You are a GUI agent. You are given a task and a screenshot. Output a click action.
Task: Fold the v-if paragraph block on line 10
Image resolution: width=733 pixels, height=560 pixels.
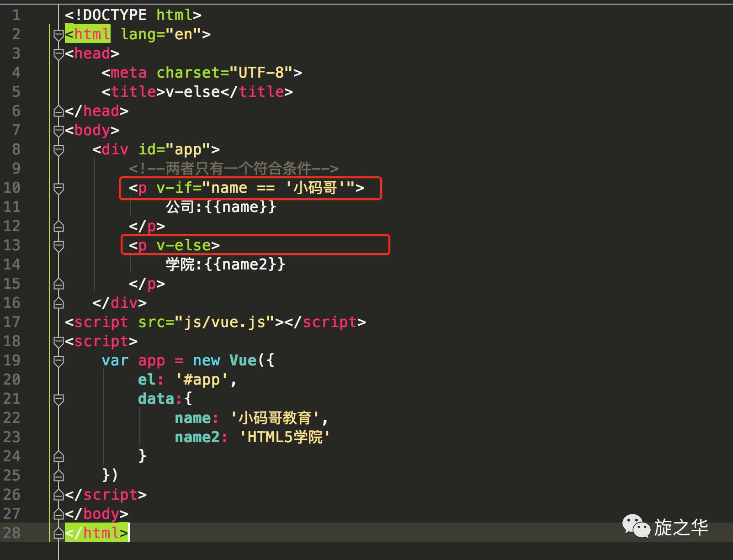point(58,188)
